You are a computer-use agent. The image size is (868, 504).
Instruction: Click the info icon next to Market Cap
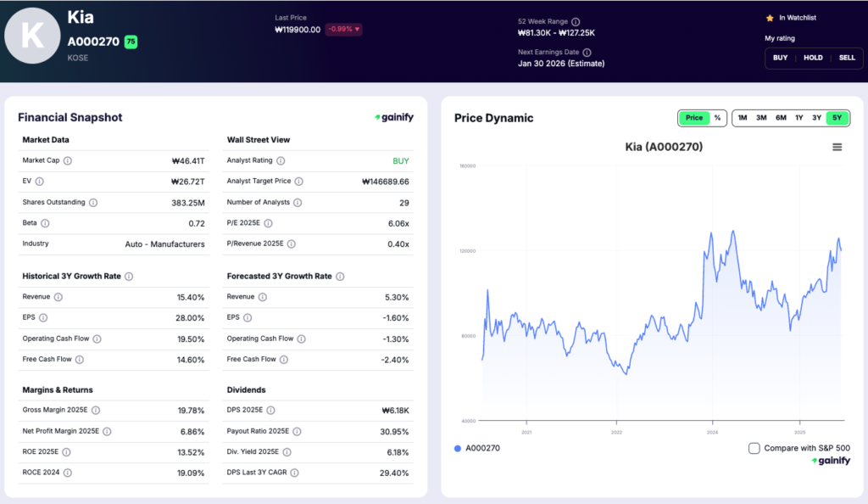68,160
